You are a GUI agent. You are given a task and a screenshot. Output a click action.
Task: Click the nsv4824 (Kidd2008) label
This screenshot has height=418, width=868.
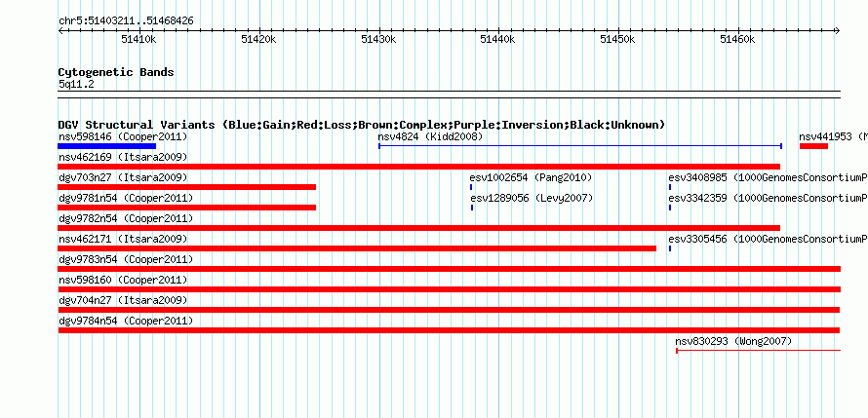pos(430,136)
